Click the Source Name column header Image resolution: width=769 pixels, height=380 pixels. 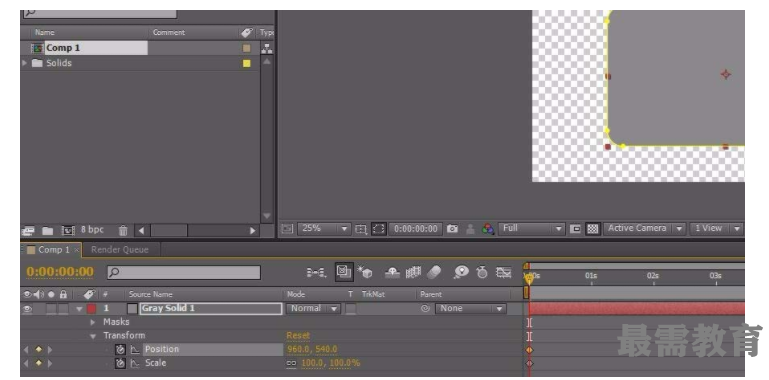(151, 294)
